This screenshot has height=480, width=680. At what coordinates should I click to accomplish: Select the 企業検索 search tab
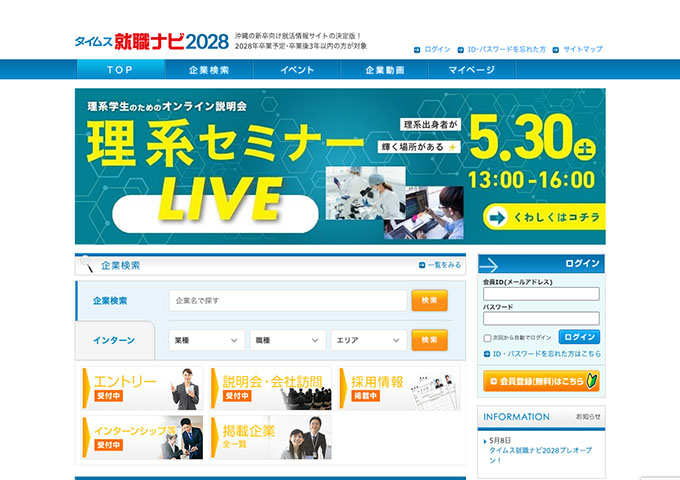[110, 300]
